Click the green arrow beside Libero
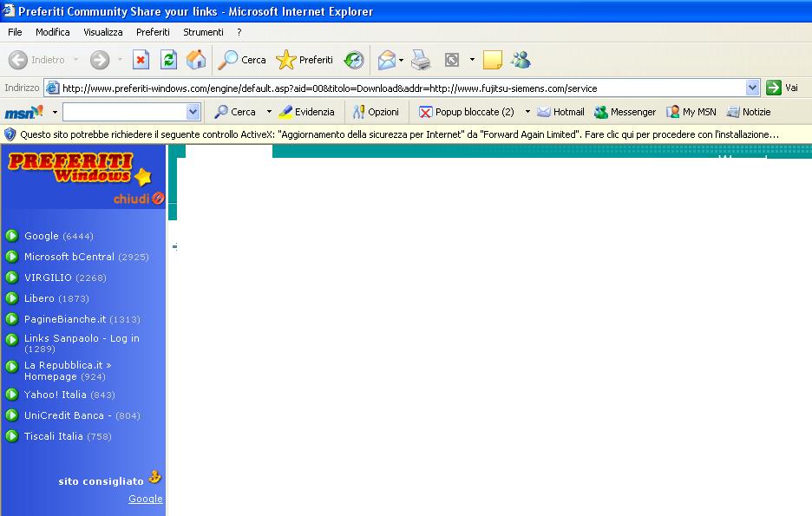This screenshot has width=812, height=516. tap(12, 298)
